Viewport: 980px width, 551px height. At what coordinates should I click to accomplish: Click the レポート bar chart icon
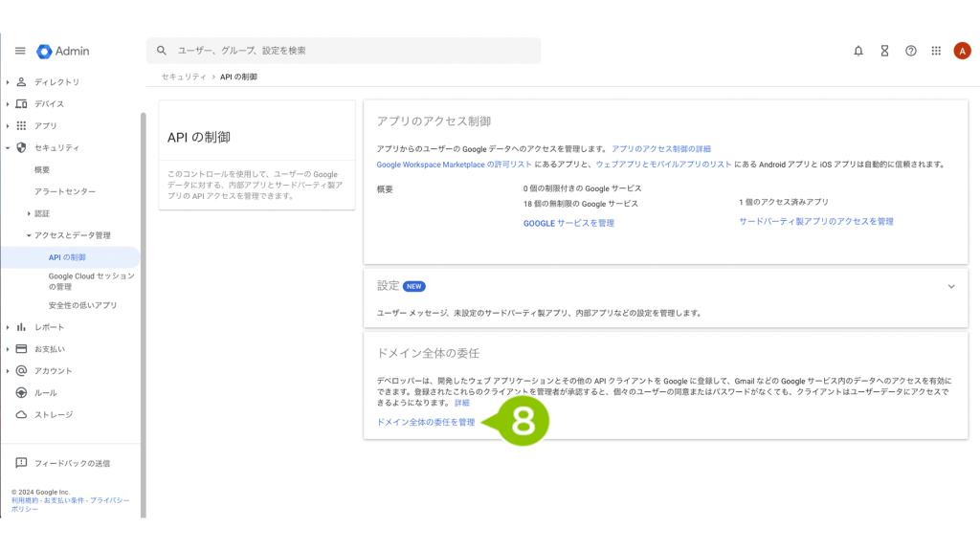pos(21,327)
